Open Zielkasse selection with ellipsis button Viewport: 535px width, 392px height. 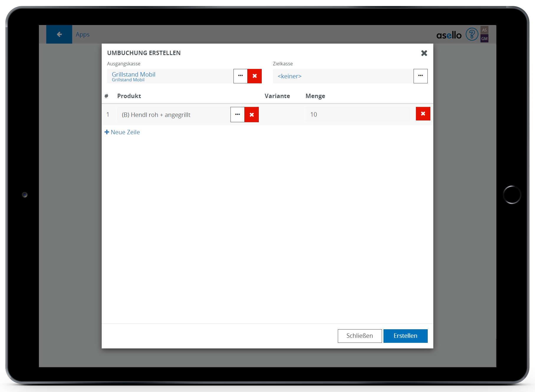point(420,76)
